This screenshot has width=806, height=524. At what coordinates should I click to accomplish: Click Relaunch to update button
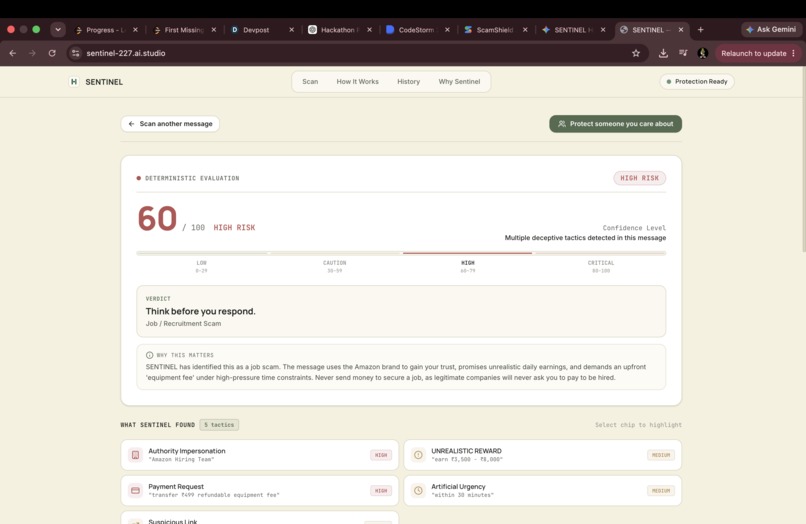pyautogui.click(x=754, y=53)
